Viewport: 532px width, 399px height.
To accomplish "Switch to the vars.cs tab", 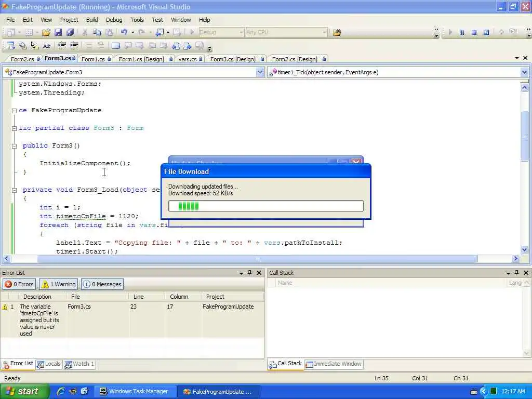I will pos(190,59).
